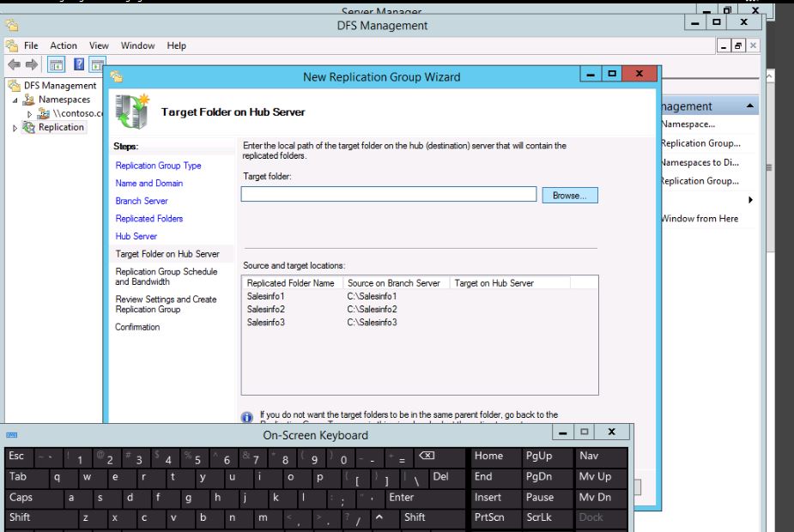
Task: Open the Action menu
Action: 64,45
